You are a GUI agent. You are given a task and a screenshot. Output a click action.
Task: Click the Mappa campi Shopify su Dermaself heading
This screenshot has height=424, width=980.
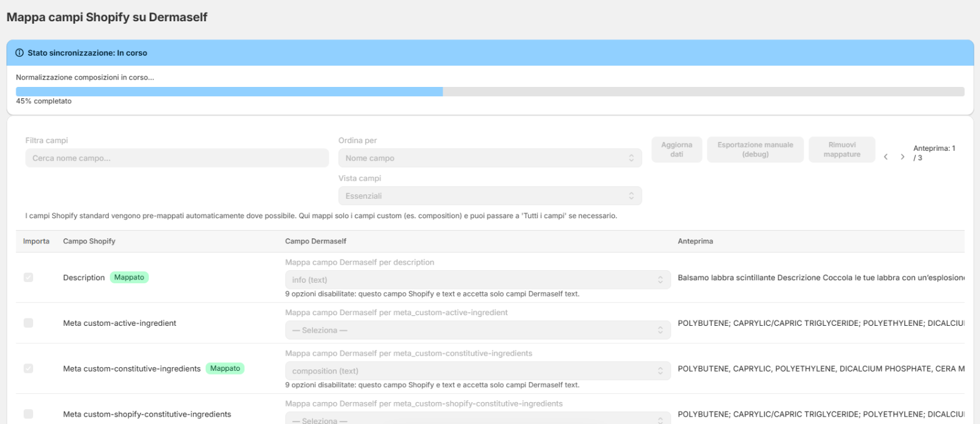tap(107, 18)
